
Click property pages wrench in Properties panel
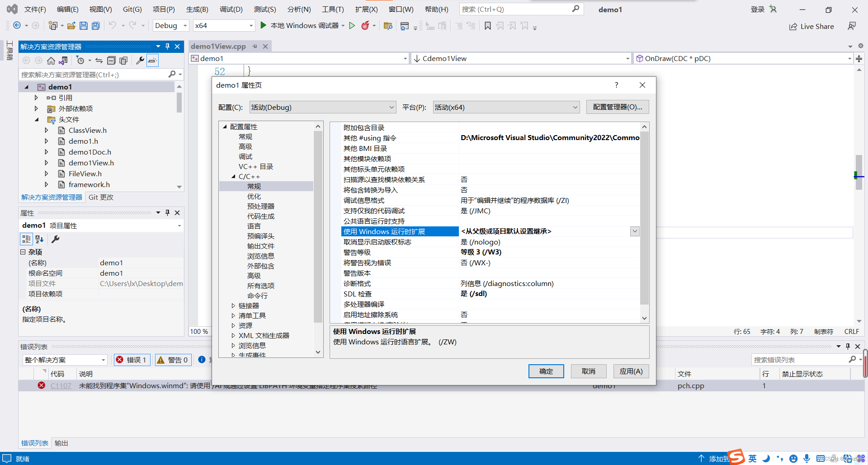coord(56,239)
